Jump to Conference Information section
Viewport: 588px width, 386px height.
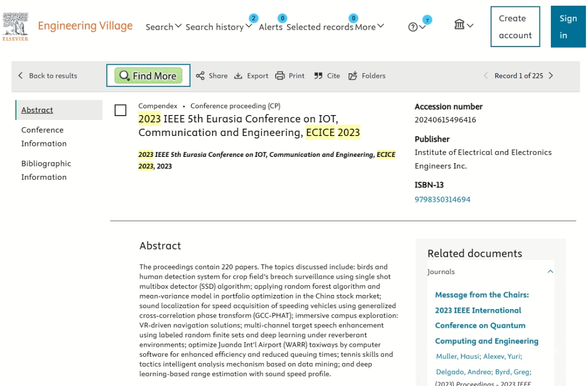[x=44, y=137]
